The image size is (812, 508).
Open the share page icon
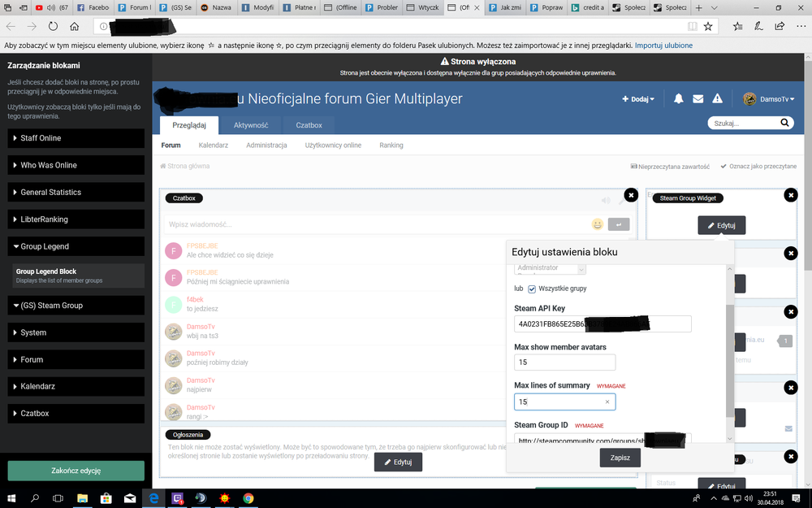click(780, 26)
